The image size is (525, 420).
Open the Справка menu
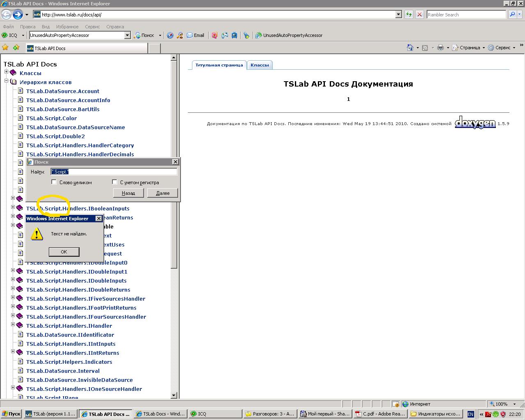coord(115,27)
